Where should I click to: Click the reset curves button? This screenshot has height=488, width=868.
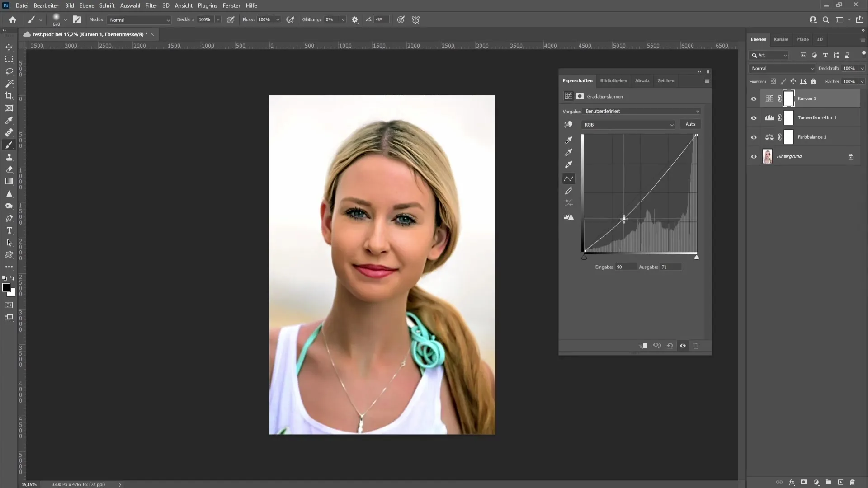click(670, 346)
